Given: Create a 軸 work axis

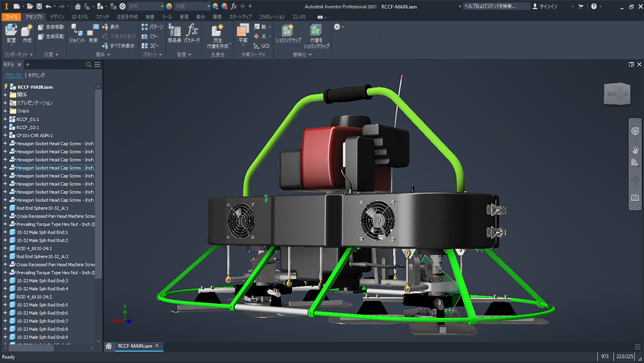Looking at the screenshot, I should 261,26.
